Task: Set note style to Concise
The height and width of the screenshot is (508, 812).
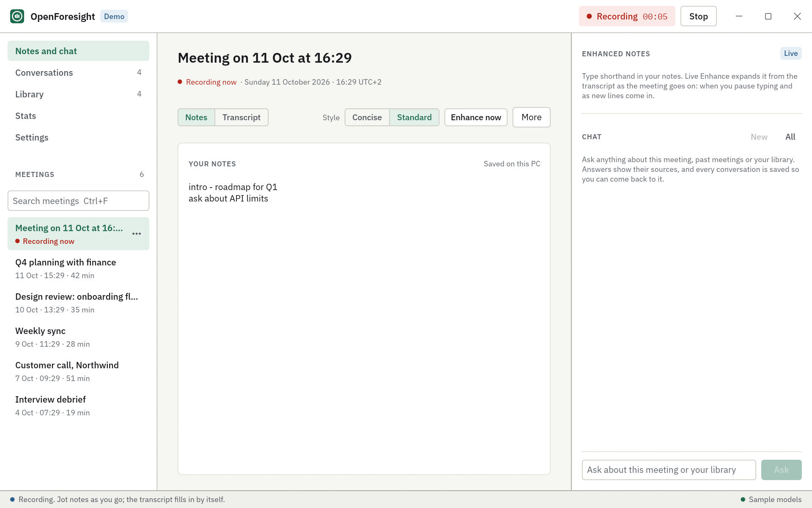Action: [x=367, y=117]
